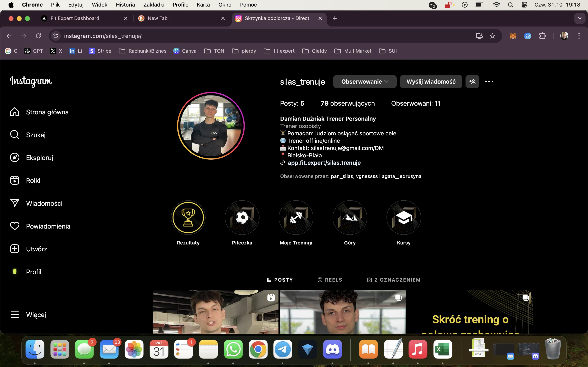Open the Chrome tab list chevron
The width and height of the screenshot is (588, 367).
[x=580, y=18]
